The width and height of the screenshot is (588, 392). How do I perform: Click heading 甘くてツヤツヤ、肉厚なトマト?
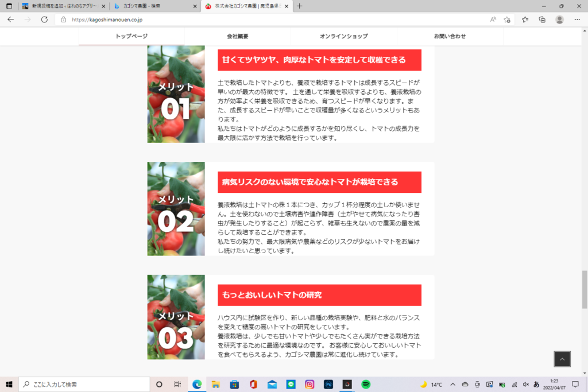(319, 60)
